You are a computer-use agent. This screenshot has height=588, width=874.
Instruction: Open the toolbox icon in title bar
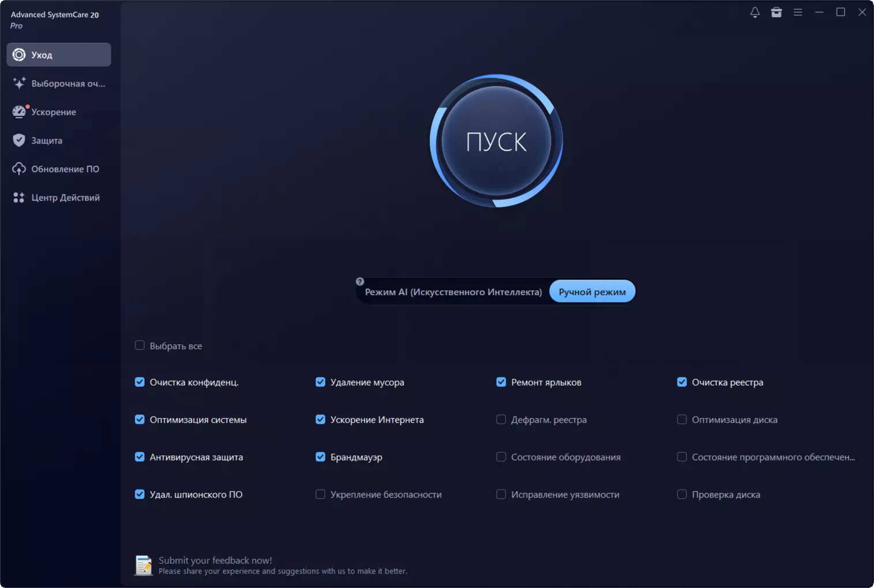click(x=777, y=12)
